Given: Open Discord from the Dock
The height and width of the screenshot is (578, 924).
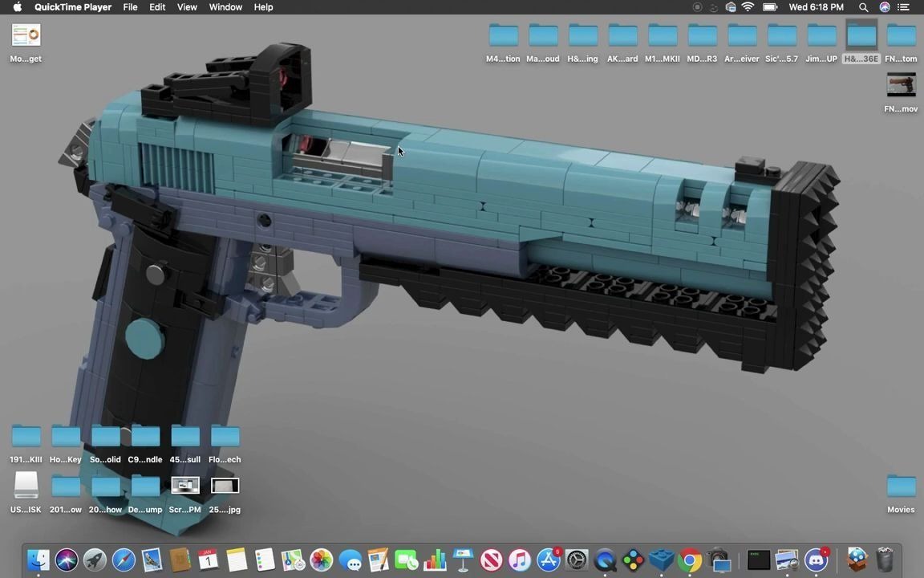Looking at the screenshot, I should [x=816, y=560].
